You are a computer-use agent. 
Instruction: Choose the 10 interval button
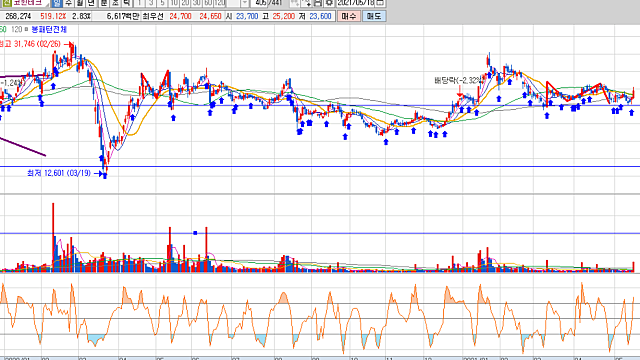[174, 3]
